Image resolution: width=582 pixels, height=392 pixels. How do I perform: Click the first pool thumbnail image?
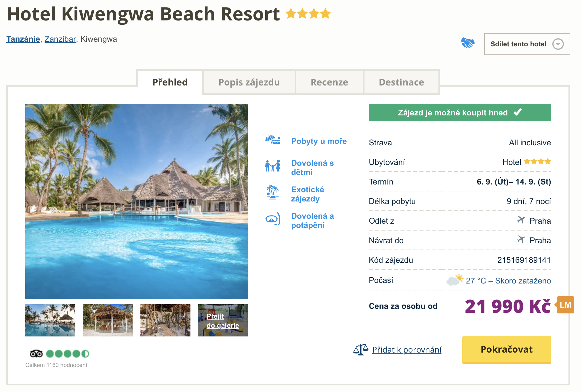coord(50,320)
